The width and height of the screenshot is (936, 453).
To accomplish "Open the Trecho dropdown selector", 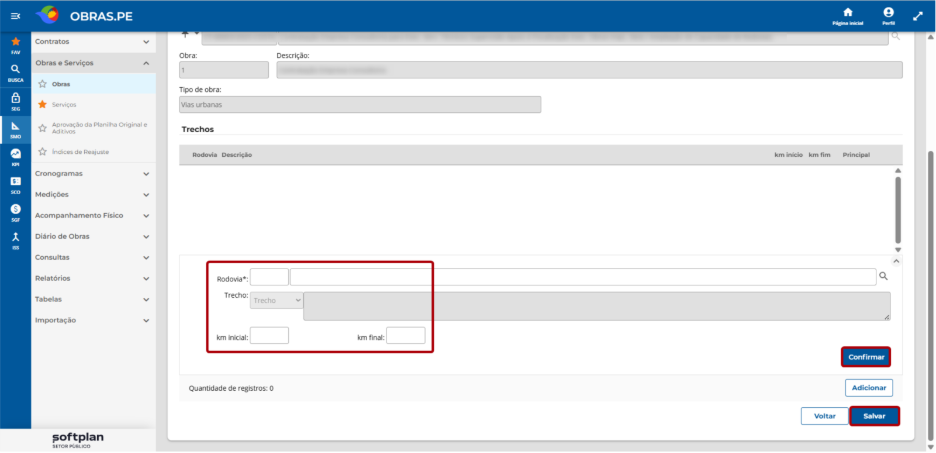I will [276, 300].
